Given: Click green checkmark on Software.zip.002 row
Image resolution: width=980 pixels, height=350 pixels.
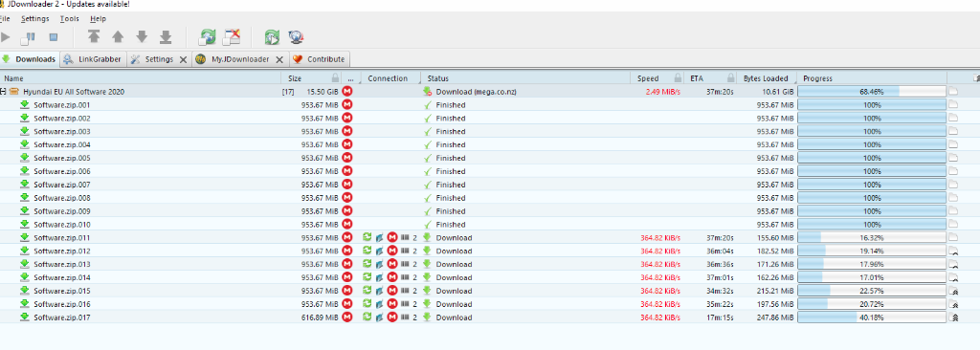Looking at the screenshot, I should click(x=428, y=119).
